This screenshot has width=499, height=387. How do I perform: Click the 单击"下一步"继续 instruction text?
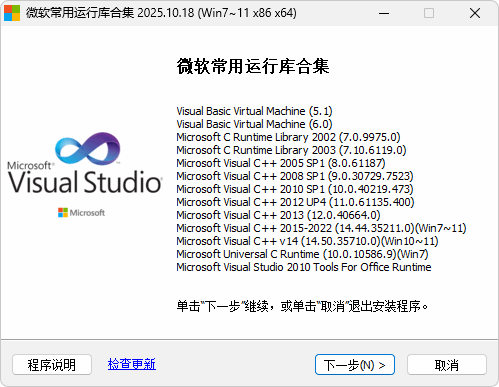[302, 306]
